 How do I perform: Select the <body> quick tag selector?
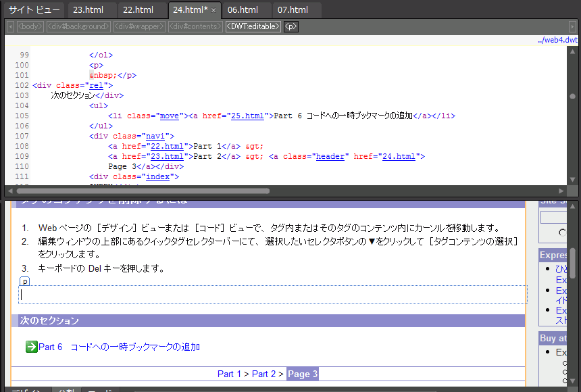click(x=30, y=26)
